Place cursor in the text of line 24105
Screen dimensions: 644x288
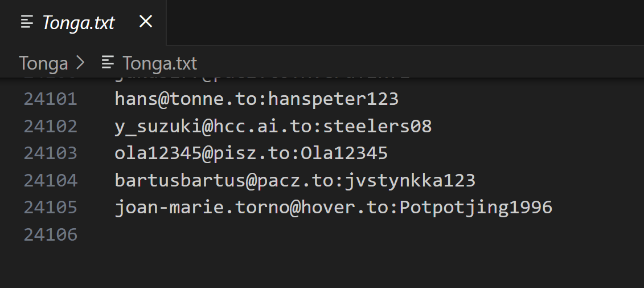tap(333, 208)
